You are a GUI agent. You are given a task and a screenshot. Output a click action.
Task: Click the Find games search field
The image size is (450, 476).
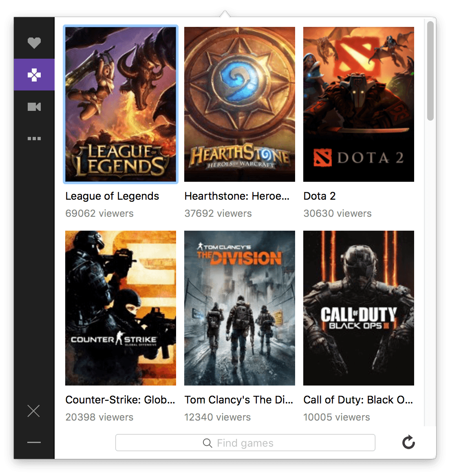tap(245, 443)
